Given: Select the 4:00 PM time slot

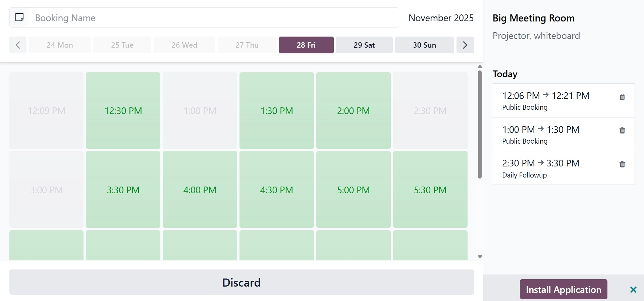Looking at the screenshot, I should click(x=200, y=190).
